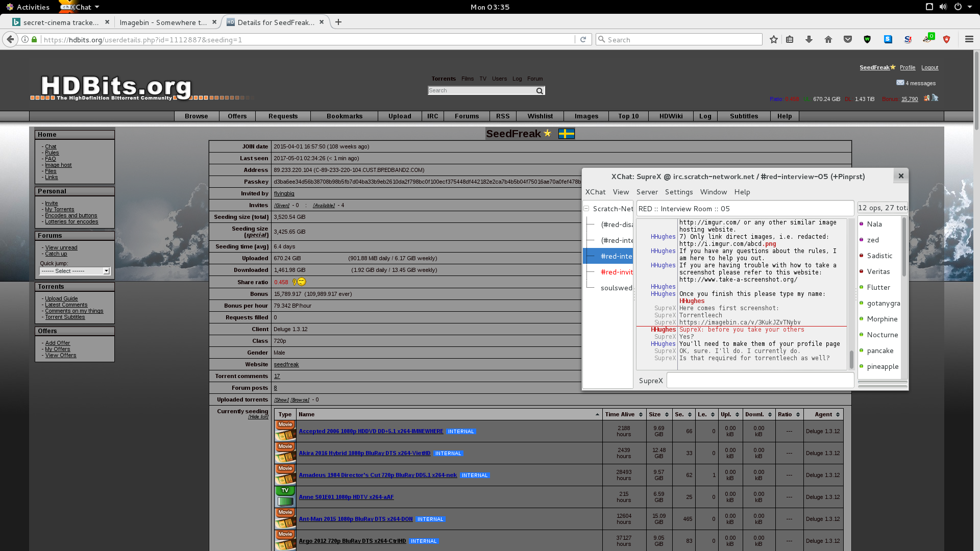Show site information (i) icon in address bar
The width and height of the screenshot is (980, 551).
[25, 39]
